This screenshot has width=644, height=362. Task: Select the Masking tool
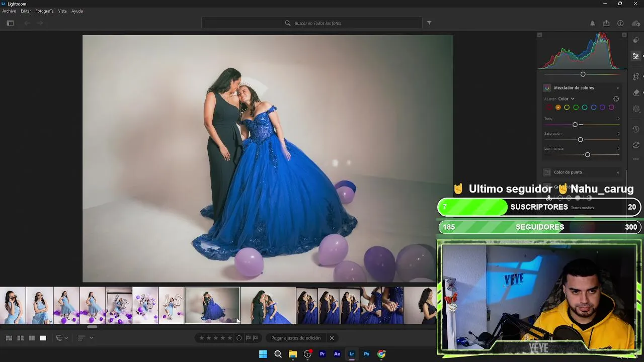pos(636,109)
